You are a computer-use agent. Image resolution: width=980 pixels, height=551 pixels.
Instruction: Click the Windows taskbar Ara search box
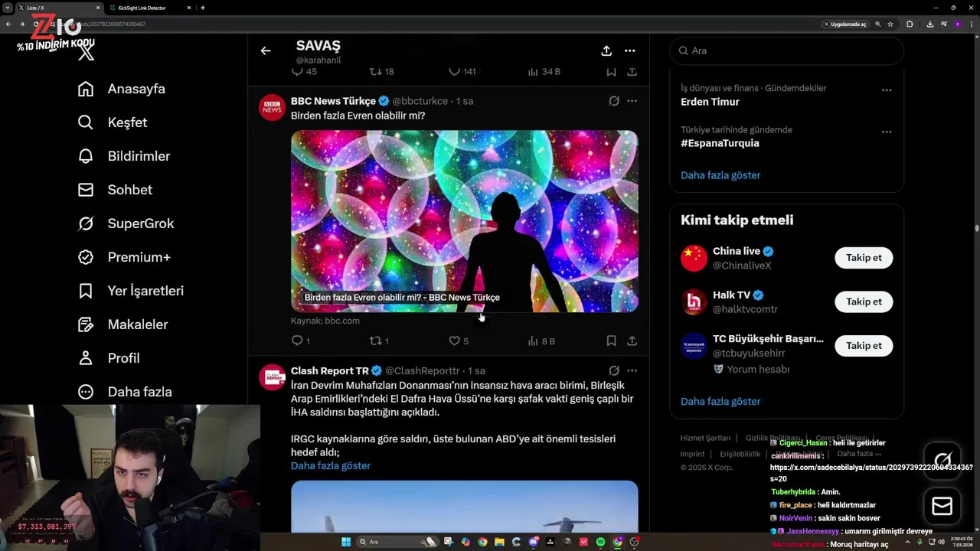pos(398,542)
